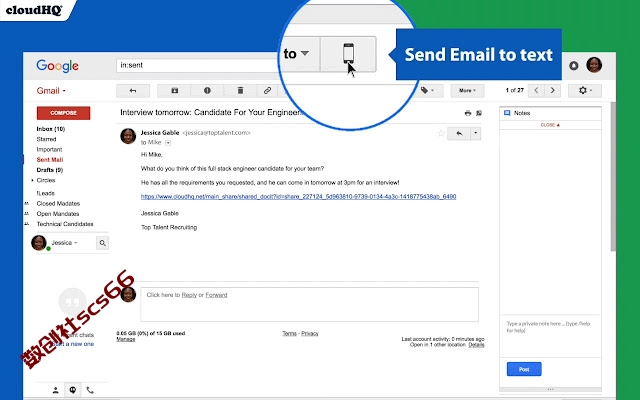This screenshot has width=640, height=400.
Task: Click the Hangouts conversations icon
Action: (x=73, y=390)
